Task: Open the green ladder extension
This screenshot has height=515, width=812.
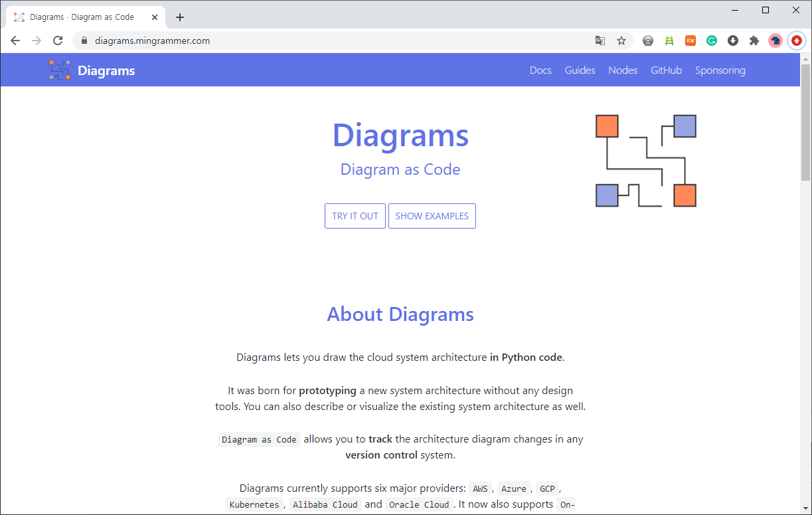Action: (x=669, y=41)
